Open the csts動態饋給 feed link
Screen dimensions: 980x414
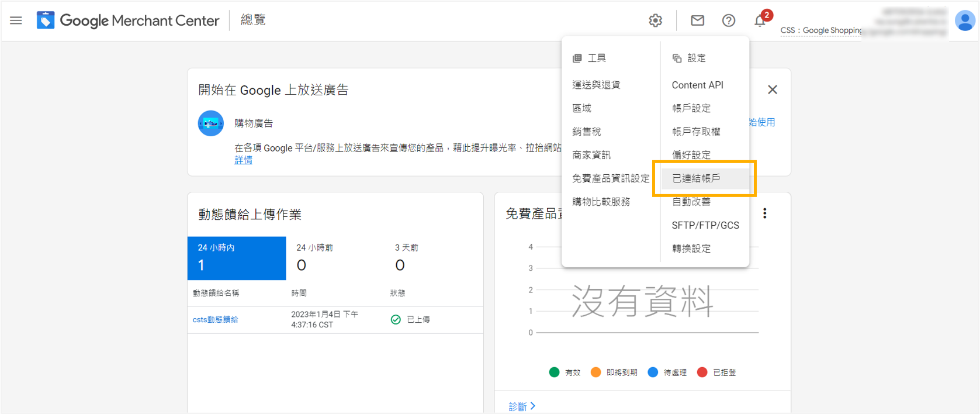[x=215, y=319]
